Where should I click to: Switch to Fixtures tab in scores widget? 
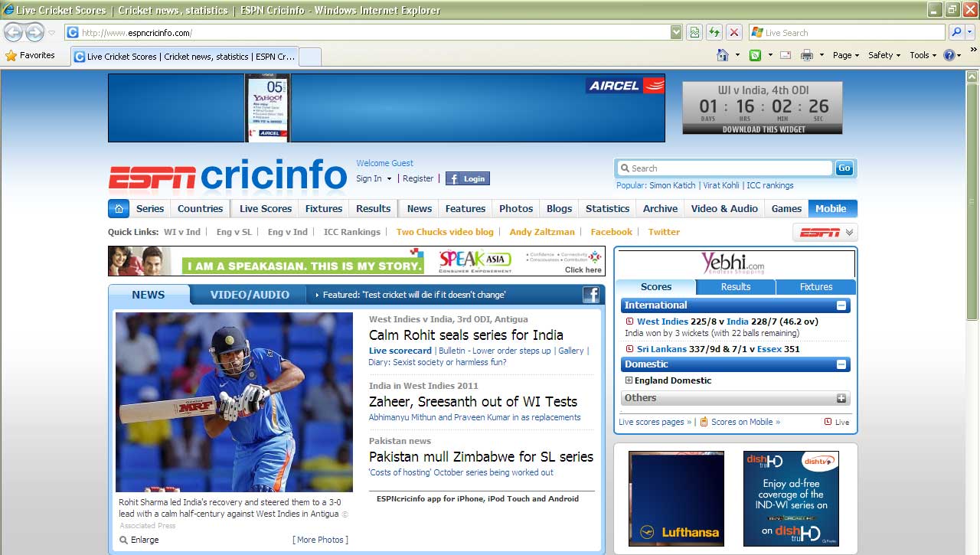(816, 287)
